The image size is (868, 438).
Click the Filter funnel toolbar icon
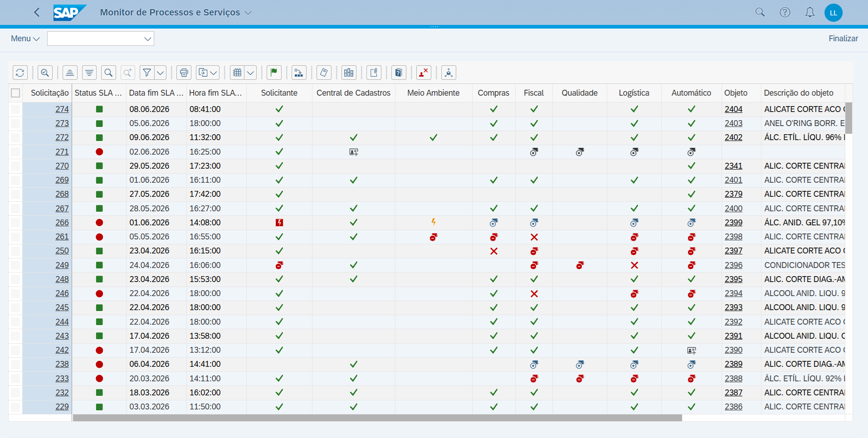[147, 73]
